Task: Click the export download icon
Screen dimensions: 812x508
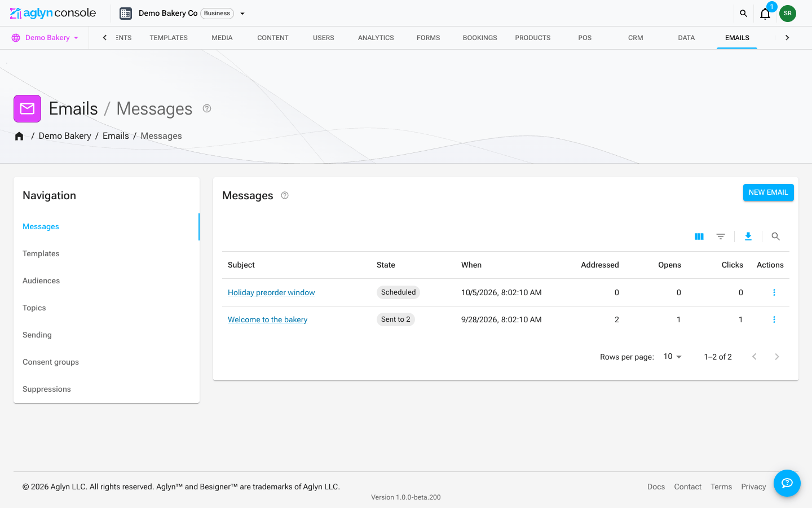Action: pos(748,237)
